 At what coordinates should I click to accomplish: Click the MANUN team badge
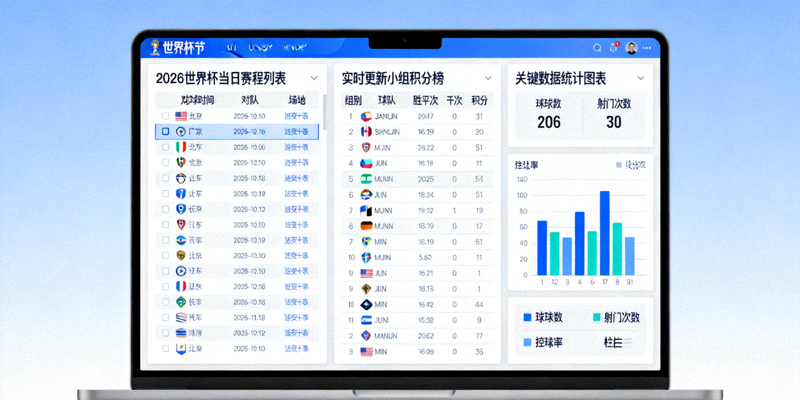click(366, 336)
